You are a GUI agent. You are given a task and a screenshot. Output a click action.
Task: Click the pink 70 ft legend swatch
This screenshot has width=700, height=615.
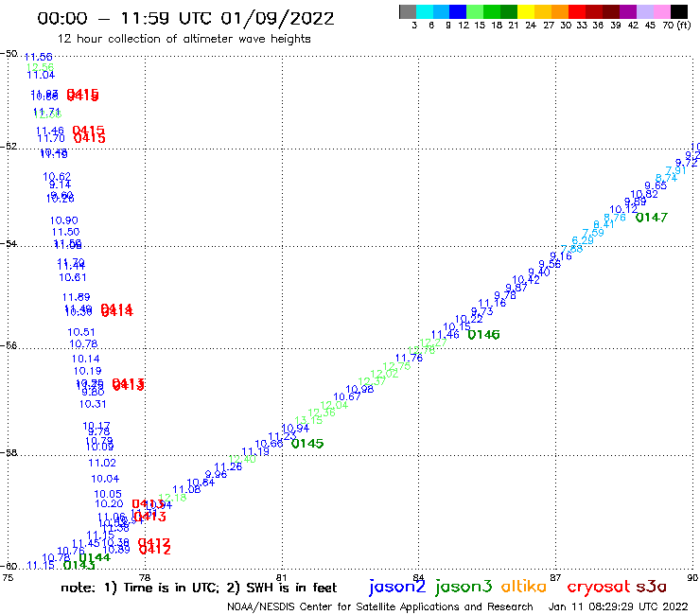click(661, 11)
